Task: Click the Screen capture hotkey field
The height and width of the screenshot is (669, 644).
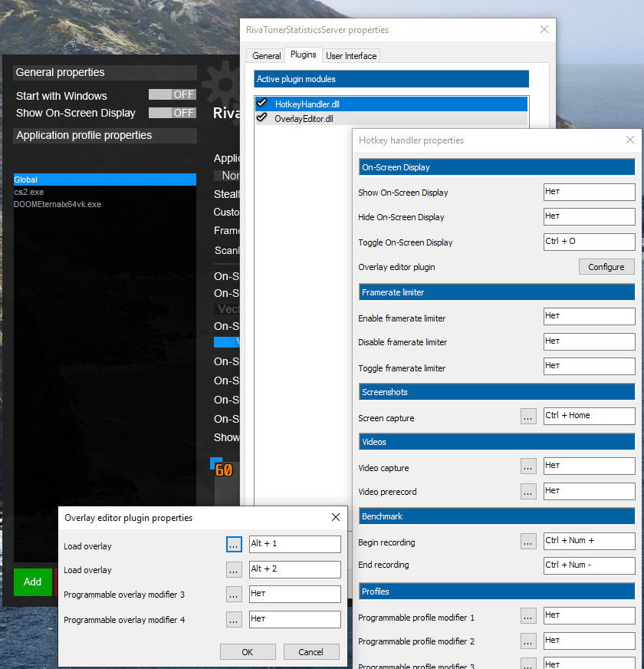Action: 589,416
